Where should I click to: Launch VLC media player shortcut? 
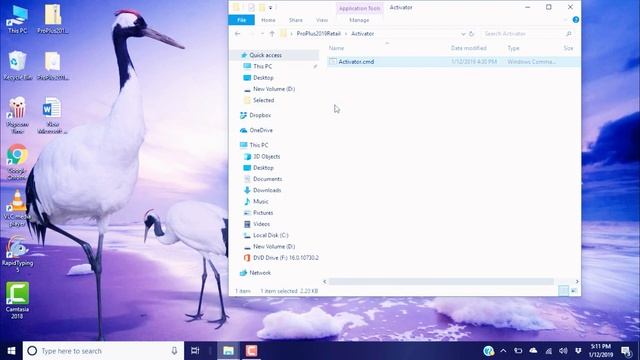[x=18, y=209]
